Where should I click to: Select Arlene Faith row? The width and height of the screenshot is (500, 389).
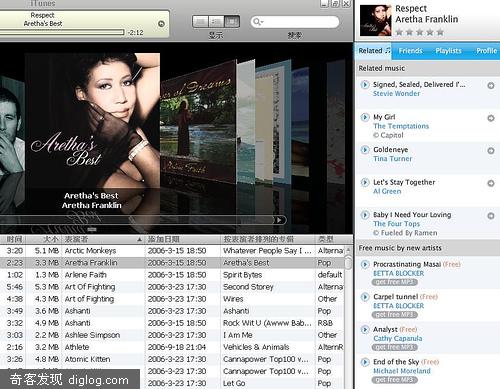[172, 275]
